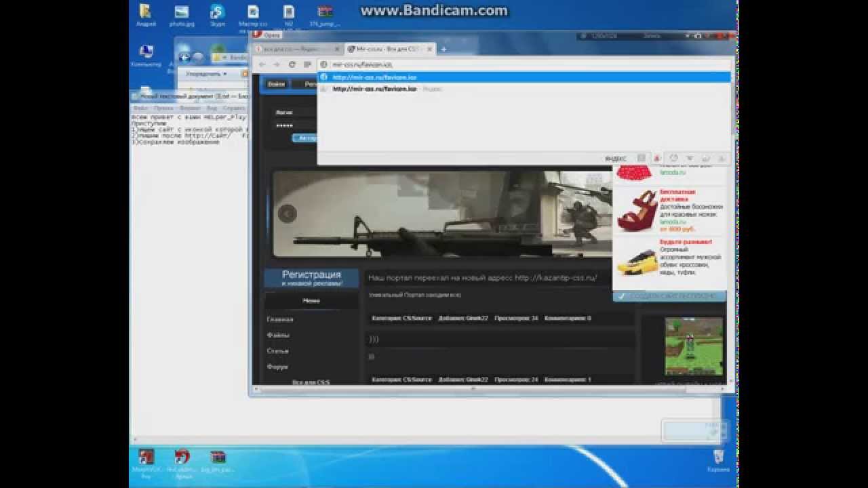Open the Андрей user folder icon

click(x=145, y=14)
